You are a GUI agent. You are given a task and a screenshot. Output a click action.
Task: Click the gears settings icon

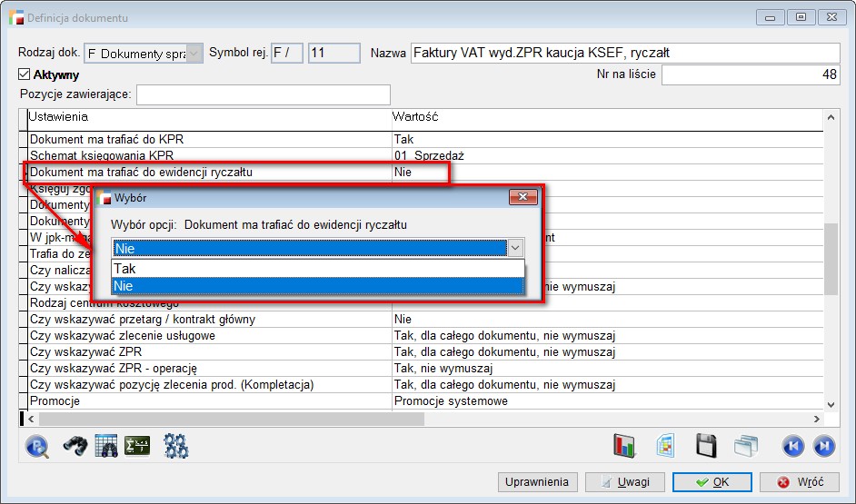(175, 446)
